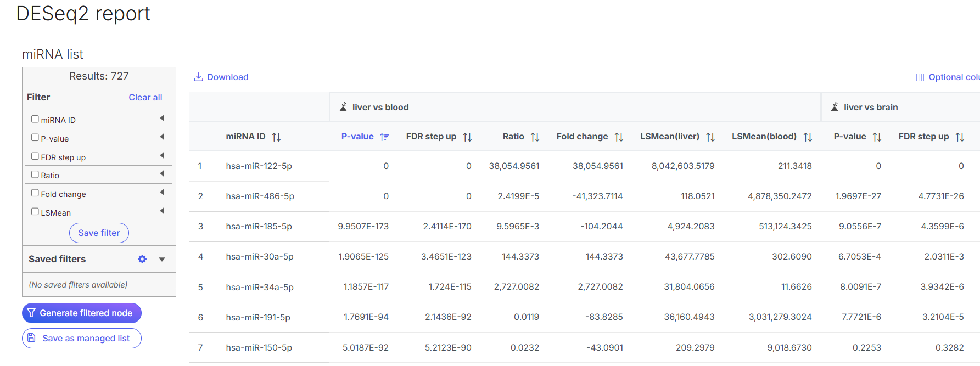Check the Fold change filter box
The height and width of the screenshot is (366, 980).
[x=35, y=193]
